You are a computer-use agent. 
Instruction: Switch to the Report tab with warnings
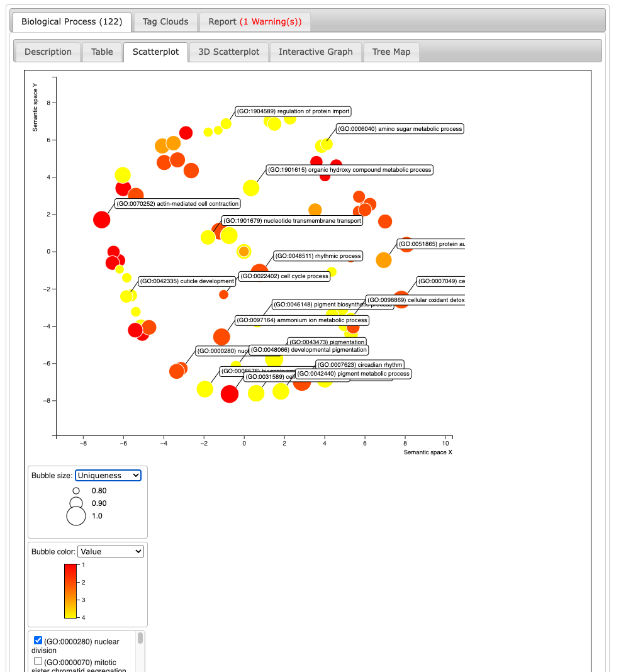pos(255,21)
